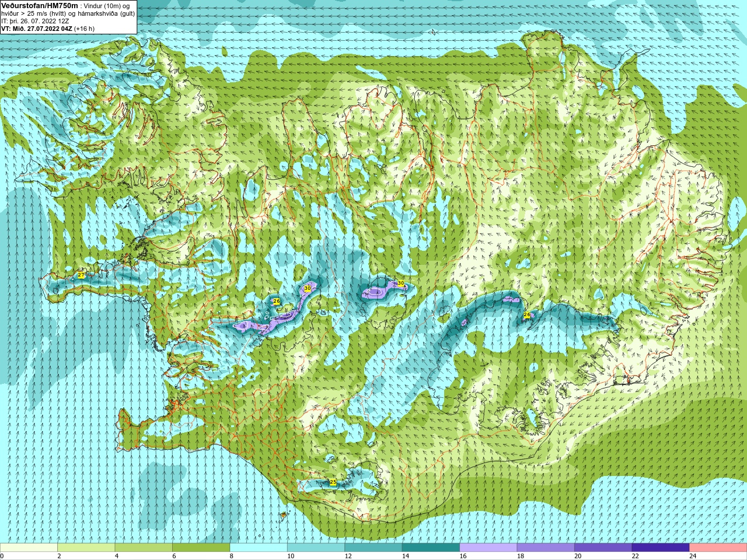Click the legend tick label '20'

point(578,556)
